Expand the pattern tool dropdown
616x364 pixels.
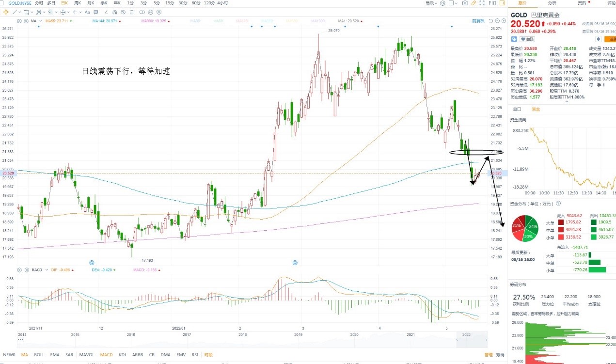44,12
